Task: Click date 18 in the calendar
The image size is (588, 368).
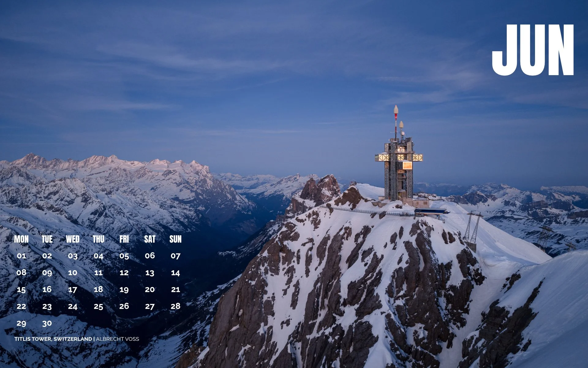Action: pos(98,289)
